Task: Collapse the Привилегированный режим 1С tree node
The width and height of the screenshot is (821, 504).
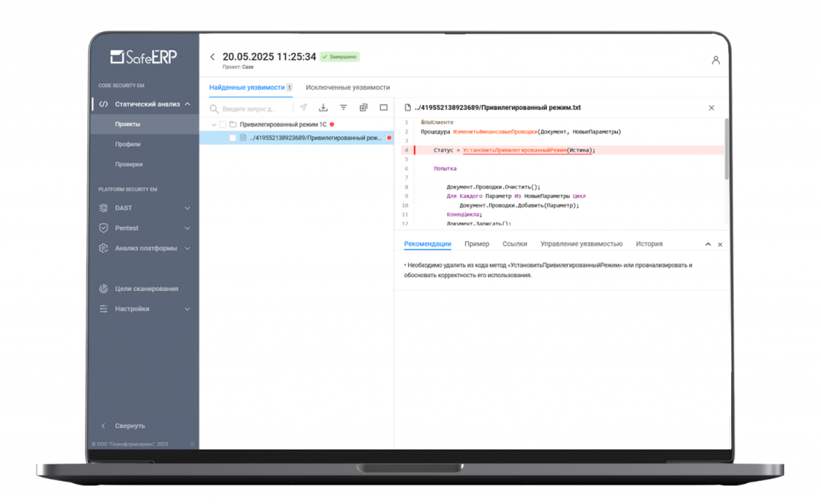Action: pyautogui.click(x=213, y=124)
